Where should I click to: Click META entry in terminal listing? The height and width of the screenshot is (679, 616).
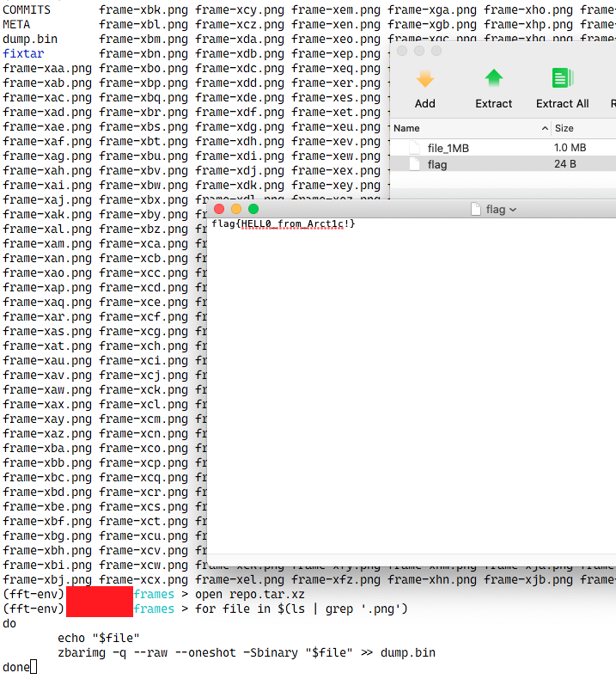click(x=16, y=24)
